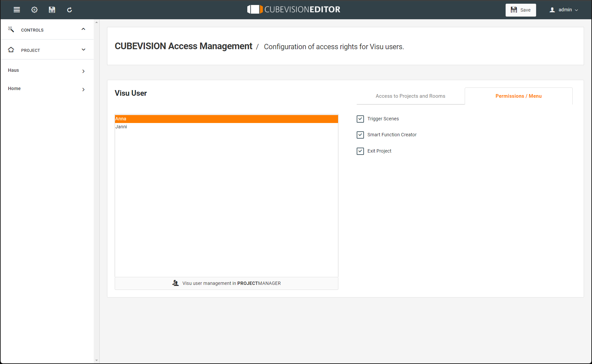Click the Controls magic wand icon

coord(11,29)
